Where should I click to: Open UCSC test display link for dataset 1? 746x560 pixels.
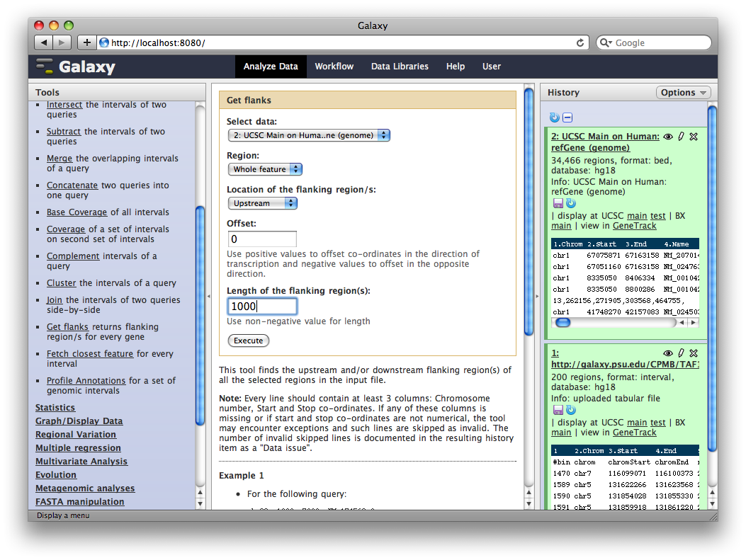(x=658, y=423)
